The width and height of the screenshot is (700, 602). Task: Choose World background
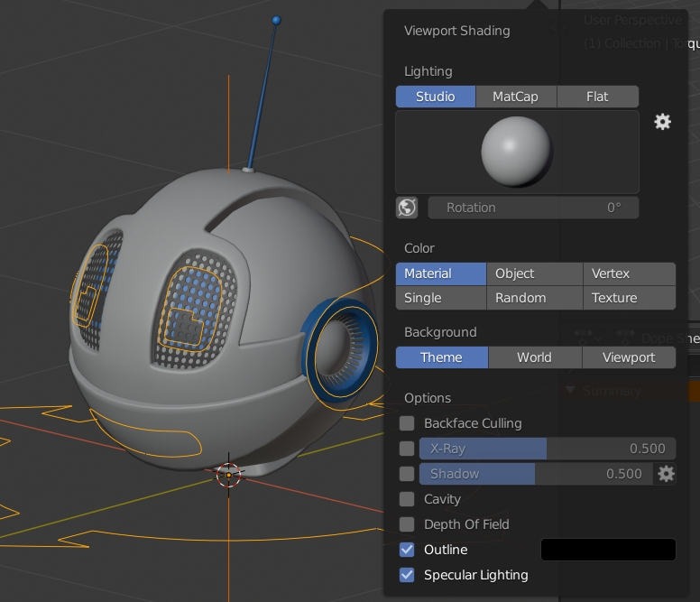tap(535, 357)
